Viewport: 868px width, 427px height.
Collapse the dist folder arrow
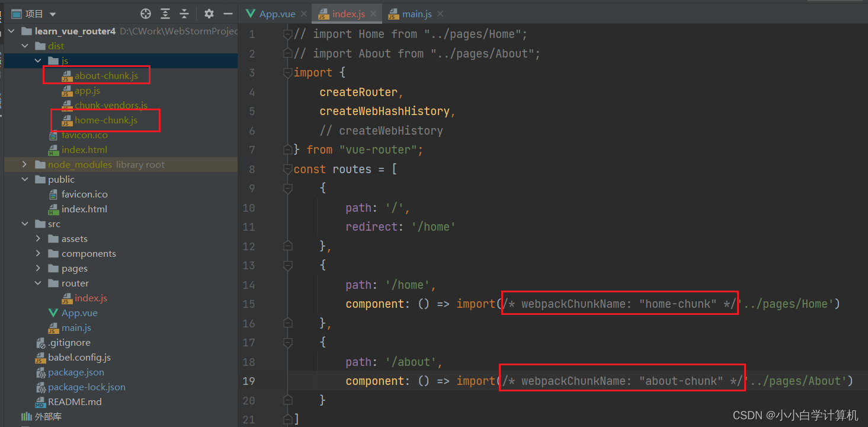pos(25,46)
